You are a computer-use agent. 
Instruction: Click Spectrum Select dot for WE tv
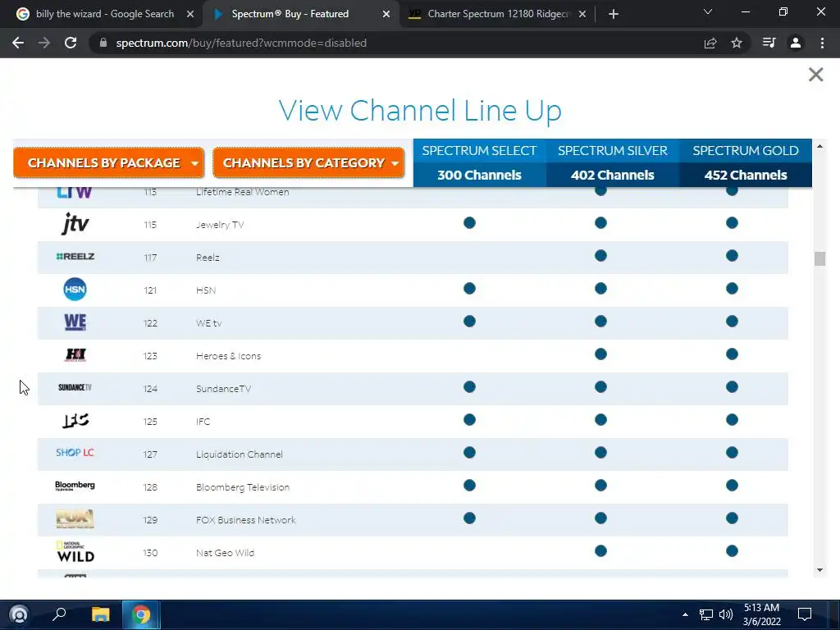pos(470,322)
